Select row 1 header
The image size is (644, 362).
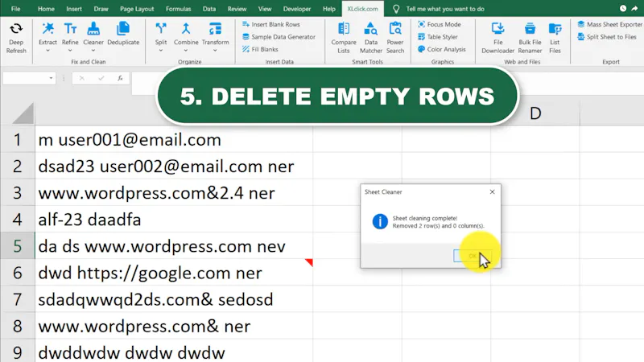(17, 139)
